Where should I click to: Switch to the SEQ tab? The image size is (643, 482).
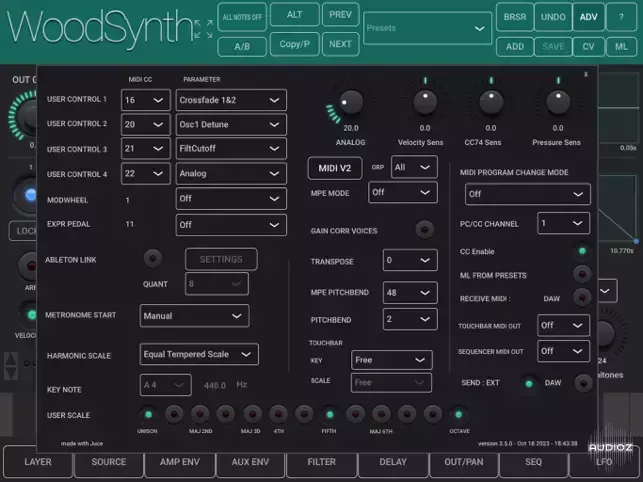pyautogui.click(x=533, y=462)
